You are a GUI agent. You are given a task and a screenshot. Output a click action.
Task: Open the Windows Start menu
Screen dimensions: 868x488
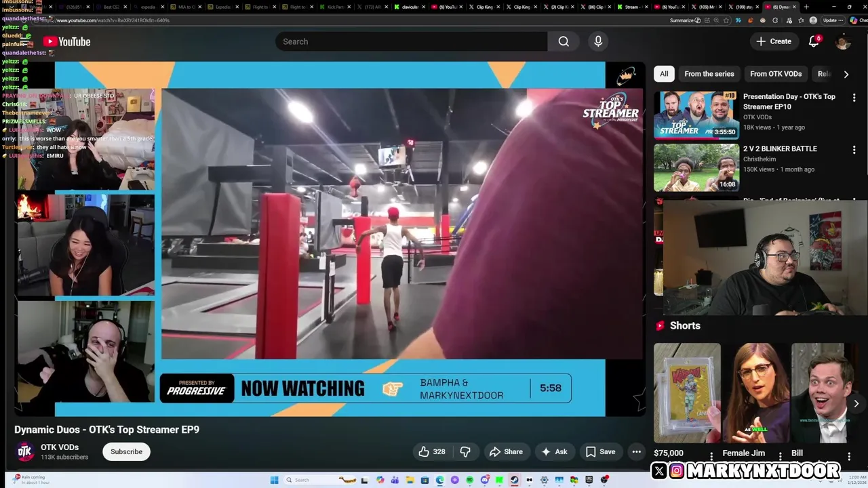pos(275,480)
